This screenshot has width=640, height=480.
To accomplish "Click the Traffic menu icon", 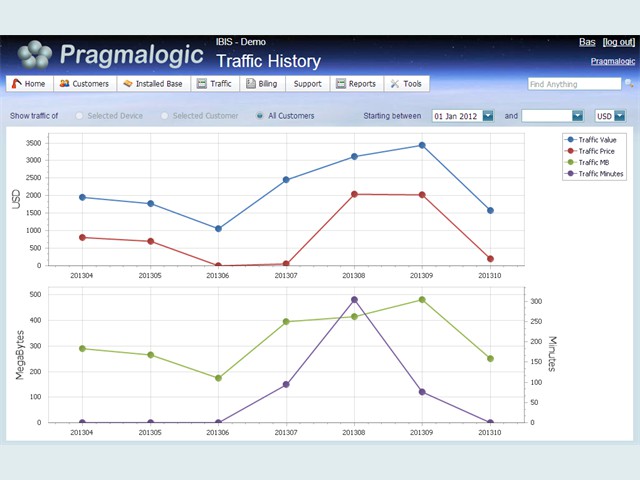I will [x=202, y=84].
